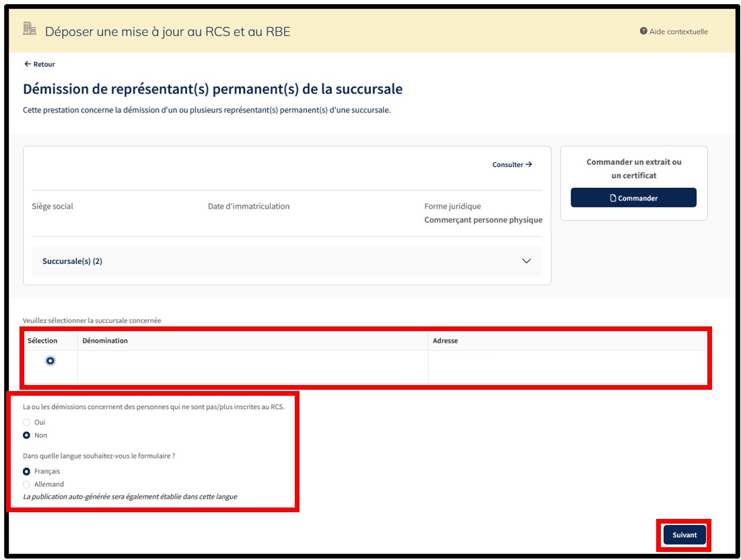Click the chevron down arrow in the Succursale row

click(x=526, y=261)
